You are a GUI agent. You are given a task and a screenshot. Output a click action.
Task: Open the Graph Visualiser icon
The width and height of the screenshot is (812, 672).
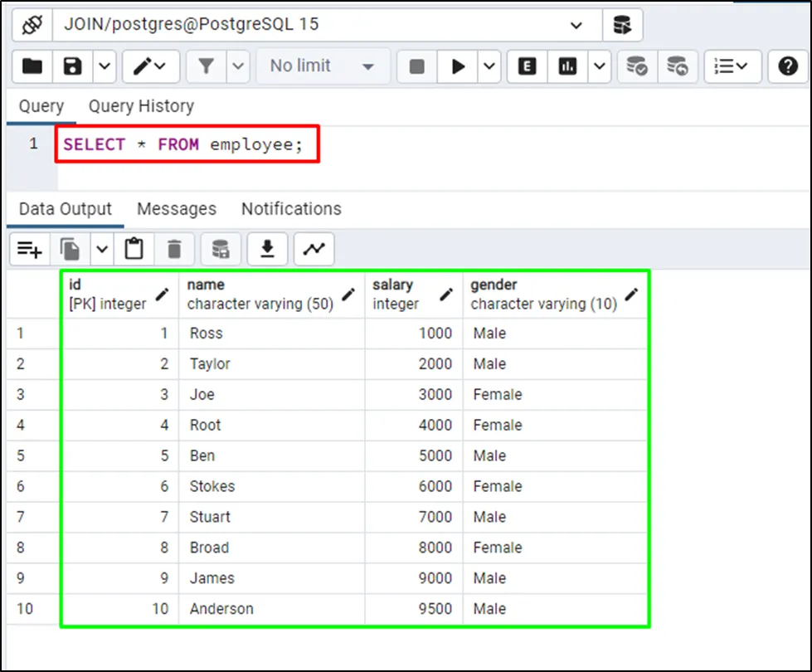[314, 248]
